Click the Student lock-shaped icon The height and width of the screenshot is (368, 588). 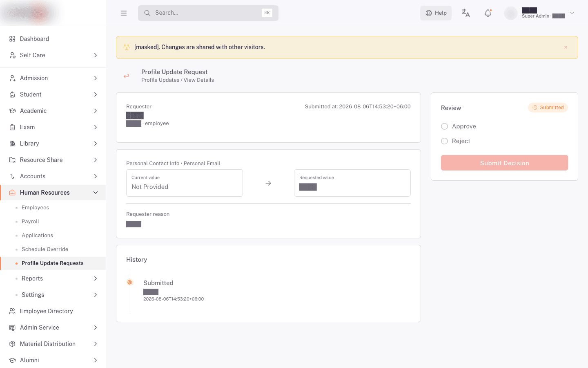coord(12,94)
